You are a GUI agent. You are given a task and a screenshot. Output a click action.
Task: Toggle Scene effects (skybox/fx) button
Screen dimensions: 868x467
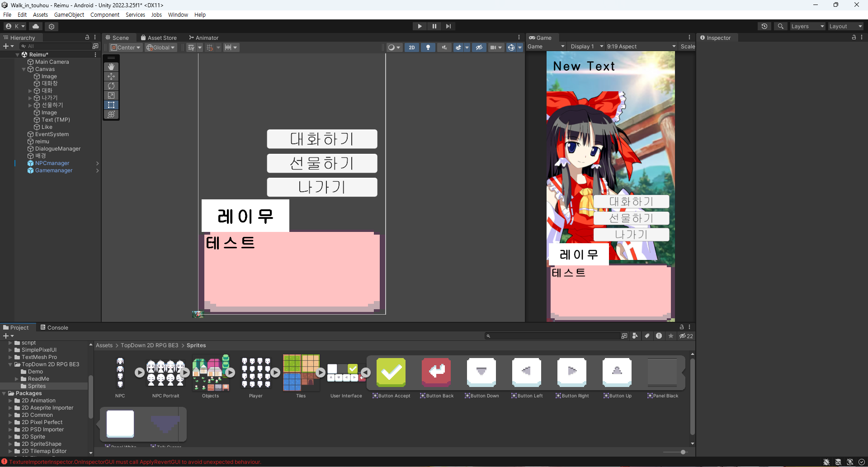[x=458, y=47]
